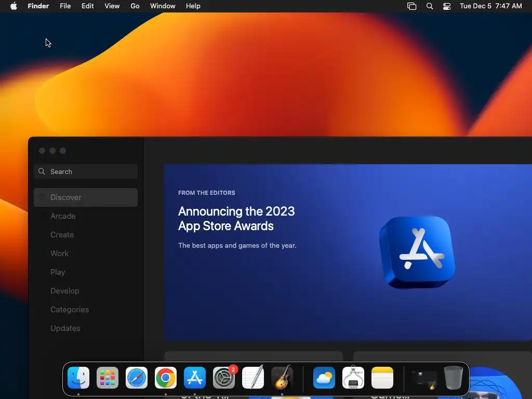
Task: Close the App Store window
Action: (x=42, y=151)
